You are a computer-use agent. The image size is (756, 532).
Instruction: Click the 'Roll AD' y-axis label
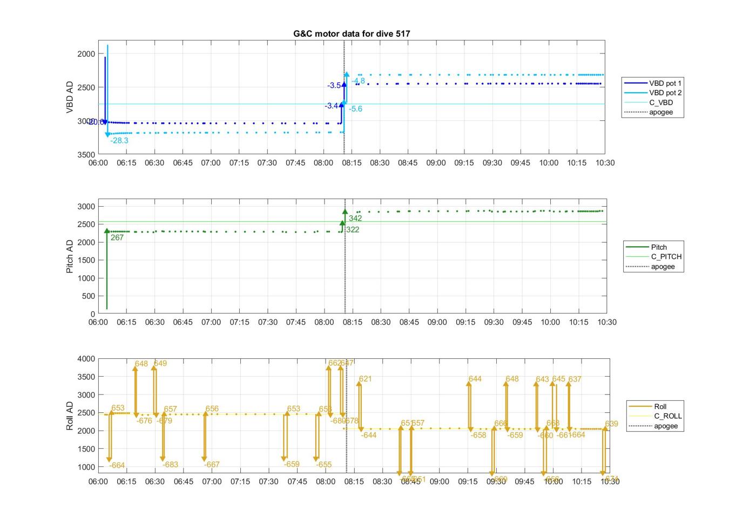70,416
